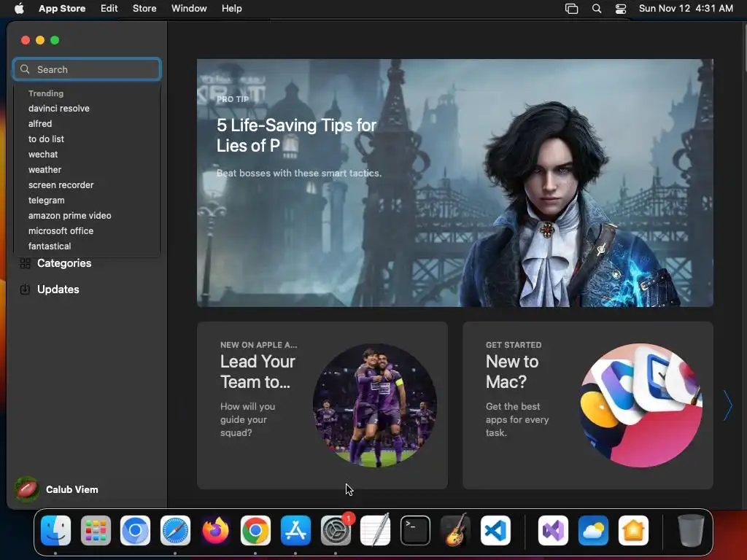The image size is (747, 560).
Task: Pick amazon prime video suggestion
Action: (x=69, y=216)
